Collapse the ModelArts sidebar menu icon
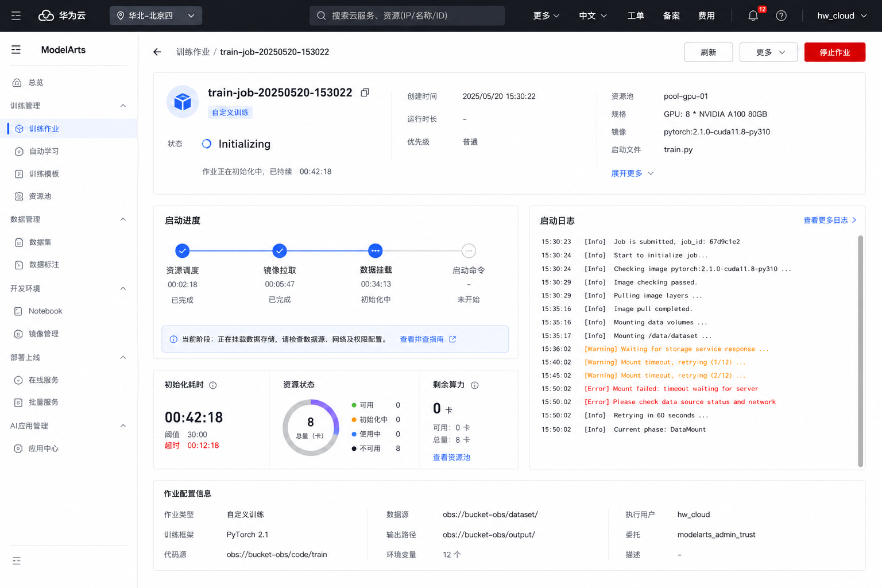This screenshot has width=882, height=588. (16, 50)
